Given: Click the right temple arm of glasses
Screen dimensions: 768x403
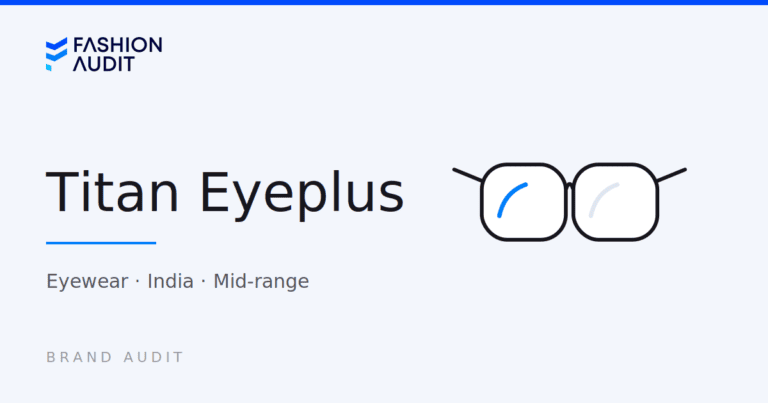Looking at the screenshot, I should (672, 175).
